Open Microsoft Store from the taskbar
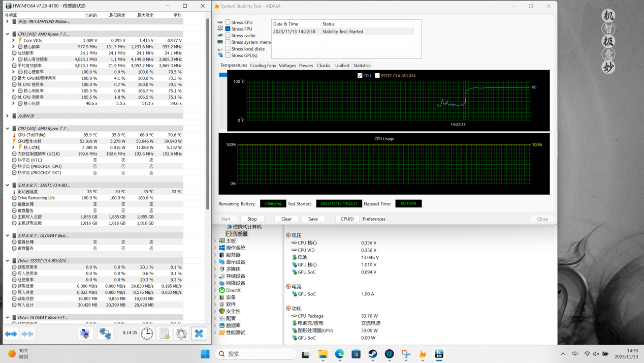Viewport: 644px width, 363px height. click(356, 354)
